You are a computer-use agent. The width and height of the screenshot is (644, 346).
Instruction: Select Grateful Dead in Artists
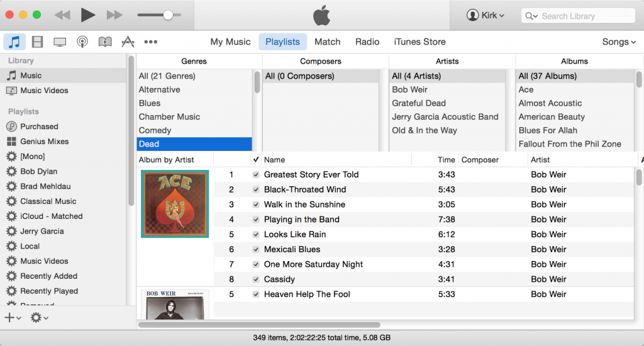coord(447,103)
